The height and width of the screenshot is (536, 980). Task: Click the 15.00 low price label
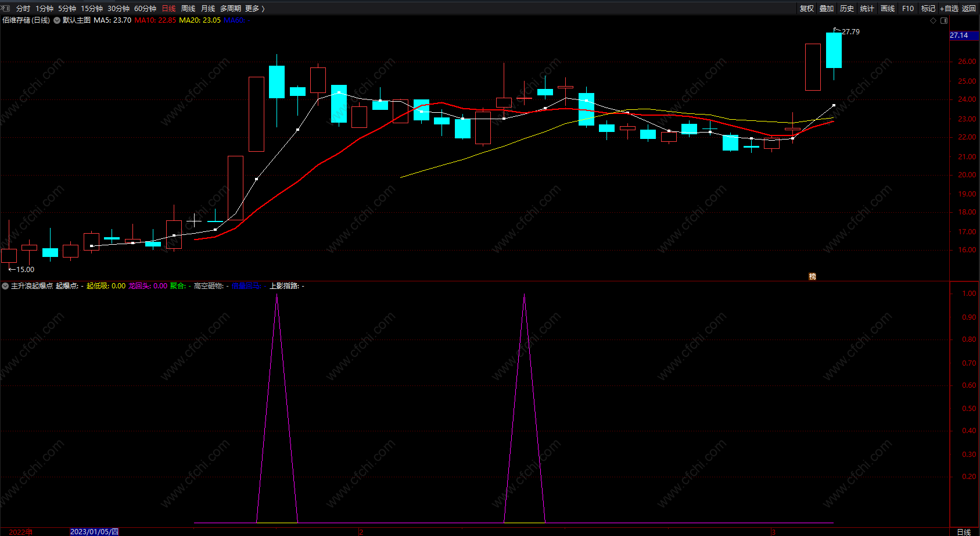25,270
